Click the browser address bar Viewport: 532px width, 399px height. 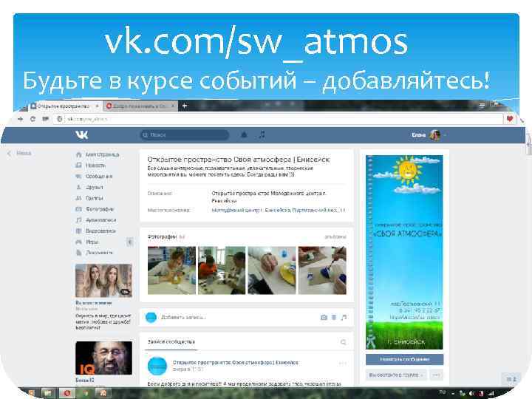279,119
